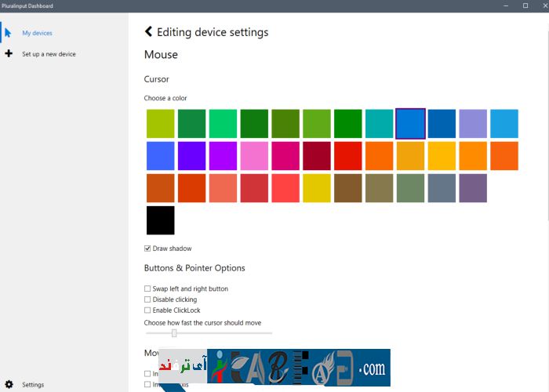Maximize the Pluralinput Dashboard window
Image resolution: width=549 pixels, height=392 pixels.
tap(525, 5)
